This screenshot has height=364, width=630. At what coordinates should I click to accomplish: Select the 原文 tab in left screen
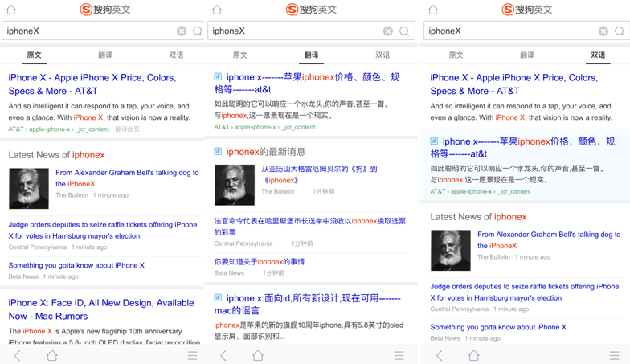point(34,55)
